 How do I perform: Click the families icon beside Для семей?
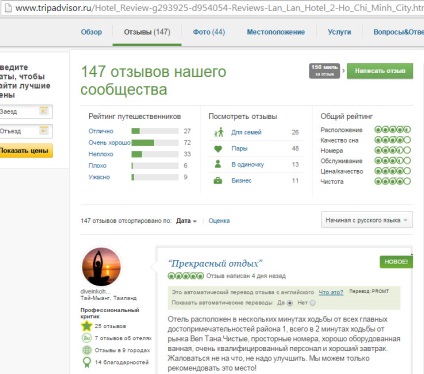click(219, 132)
